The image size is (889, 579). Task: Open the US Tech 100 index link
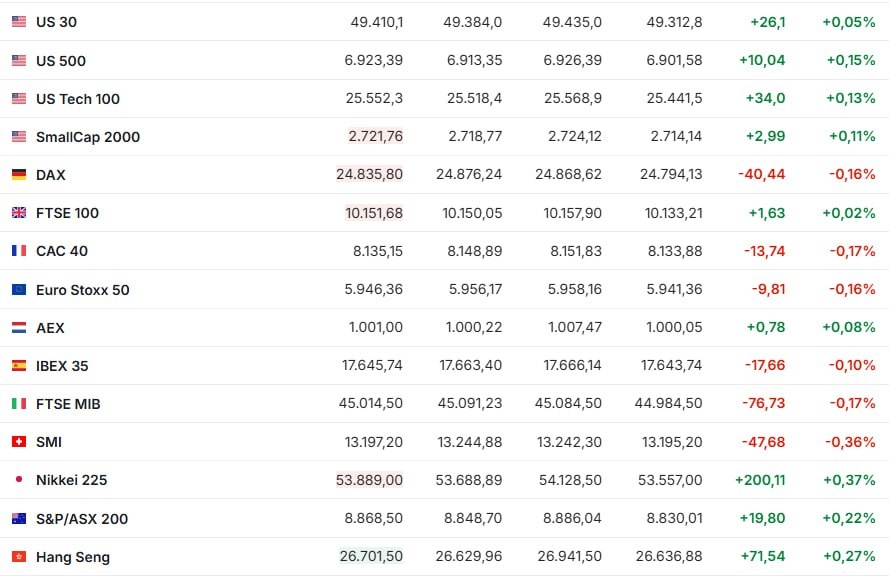(78, 99)
